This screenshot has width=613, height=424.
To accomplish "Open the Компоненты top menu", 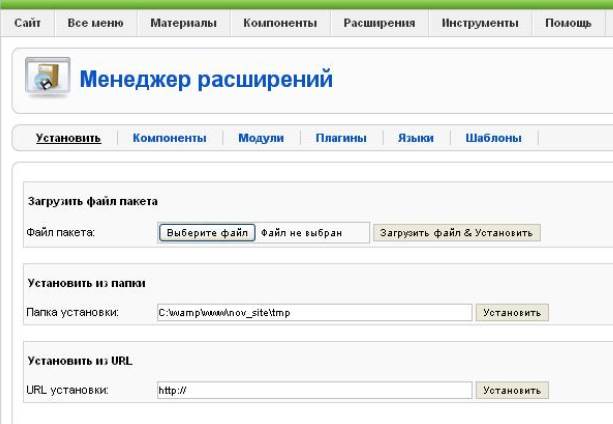I will coord(280,23).
